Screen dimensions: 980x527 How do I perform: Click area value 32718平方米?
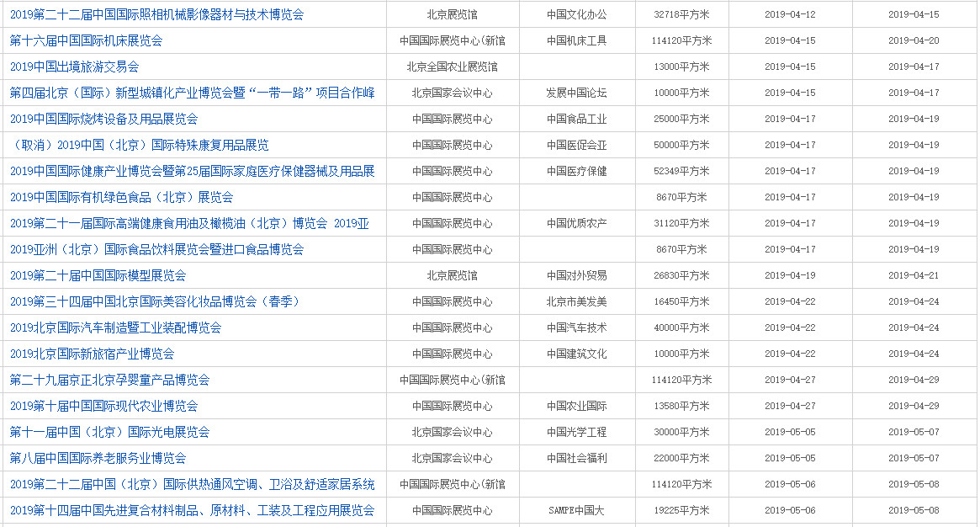(682, 14)
